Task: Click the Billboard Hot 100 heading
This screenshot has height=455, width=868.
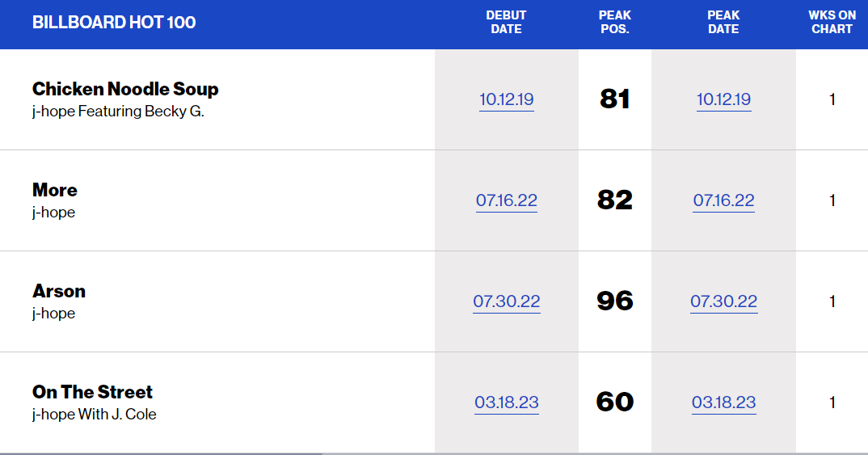Action: (114, 23)
